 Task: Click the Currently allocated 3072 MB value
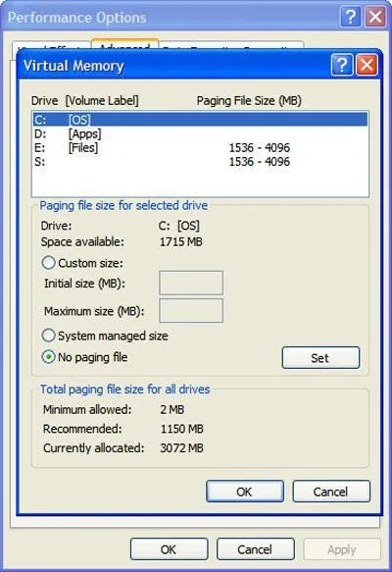click(x=182, y=448)
